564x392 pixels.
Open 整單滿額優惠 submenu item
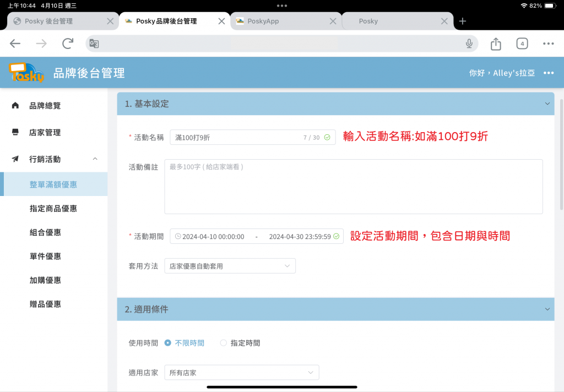pos(53,184)
